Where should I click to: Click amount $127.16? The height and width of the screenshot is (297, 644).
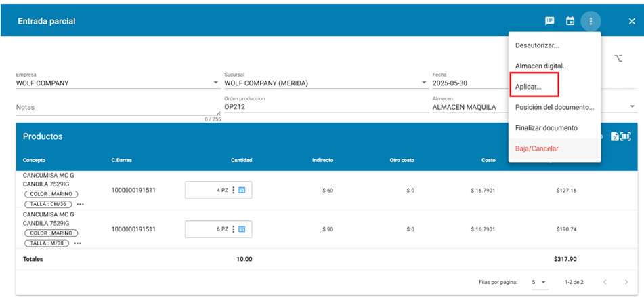tap(566, 191)
